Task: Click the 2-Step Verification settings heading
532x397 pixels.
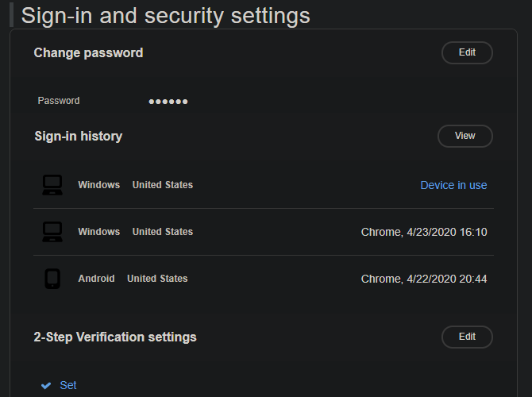Action: tap(115, 337)
